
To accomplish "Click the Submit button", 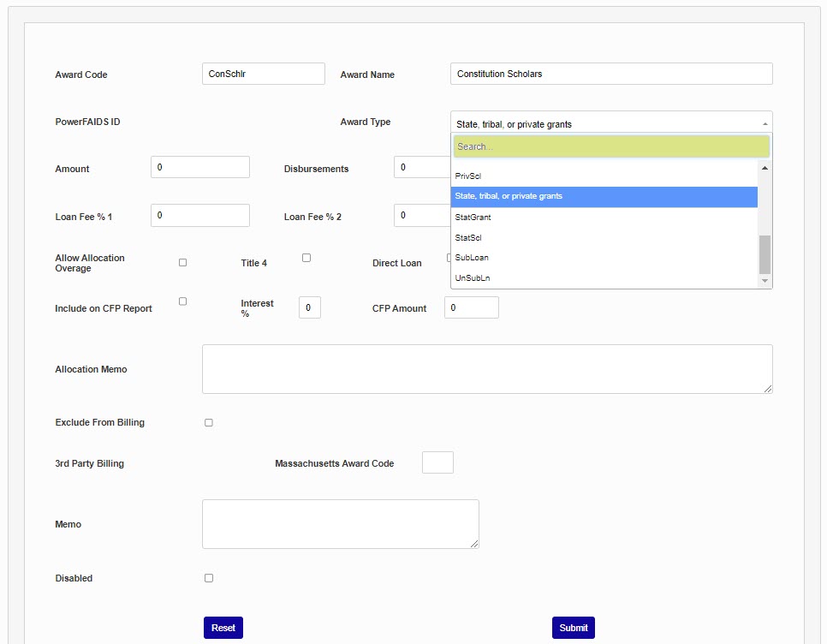I will (x=573, y=628).
